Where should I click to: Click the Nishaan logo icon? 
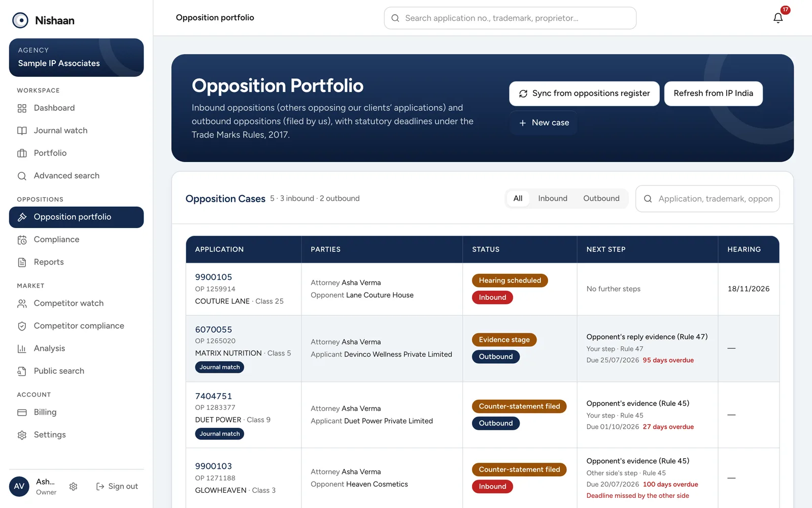tap(20, 20)
